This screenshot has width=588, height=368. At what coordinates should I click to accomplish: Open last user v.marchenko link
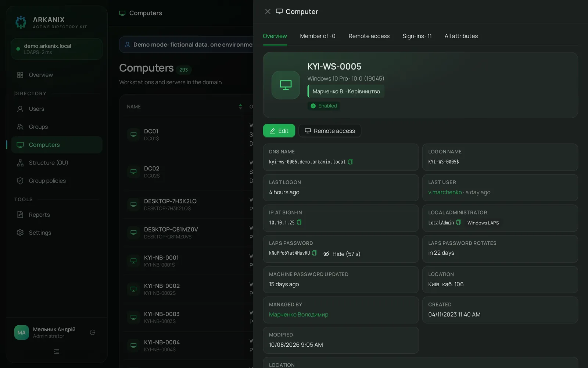pyautogui.click(x=445, y=192)
